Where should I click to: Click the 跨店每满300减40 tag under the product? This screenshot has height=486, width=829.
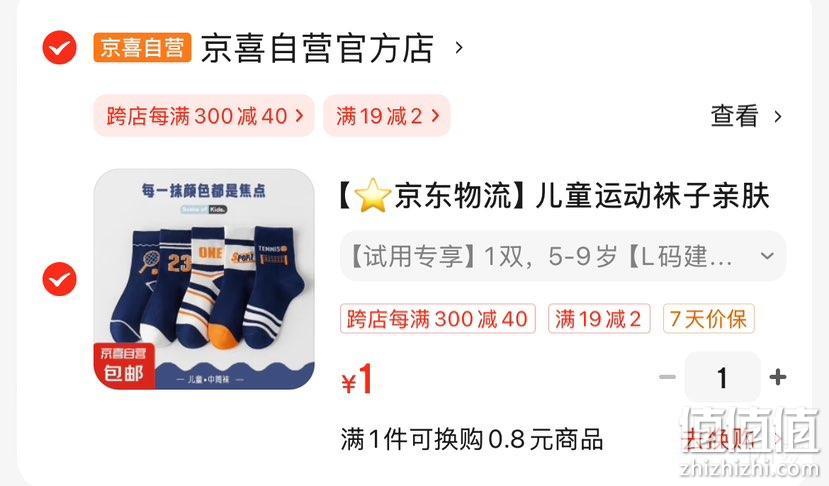click(438, 319)
